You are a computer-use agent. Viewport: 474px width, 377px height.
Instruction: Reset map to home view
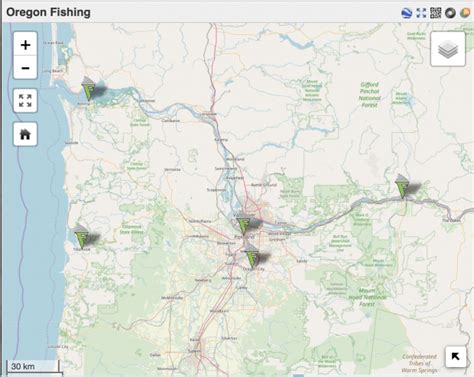tap(25, 134)
